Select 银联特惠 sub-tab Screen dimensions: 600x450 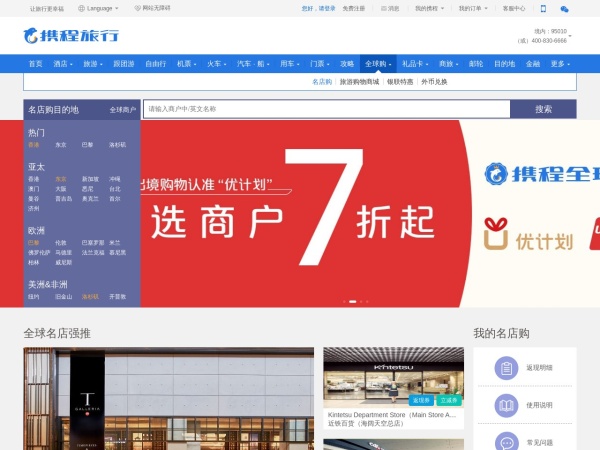[x=400, y=82]
